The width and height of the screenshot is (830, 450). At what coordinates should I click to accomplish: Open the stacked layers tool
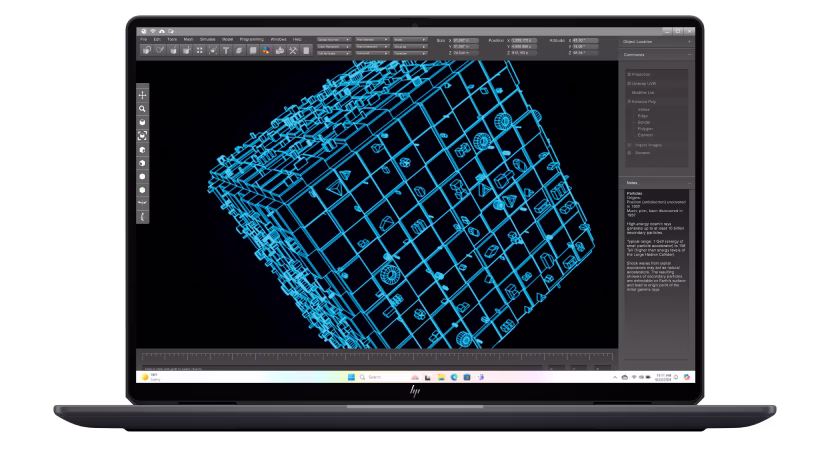(x=239, y=50)
